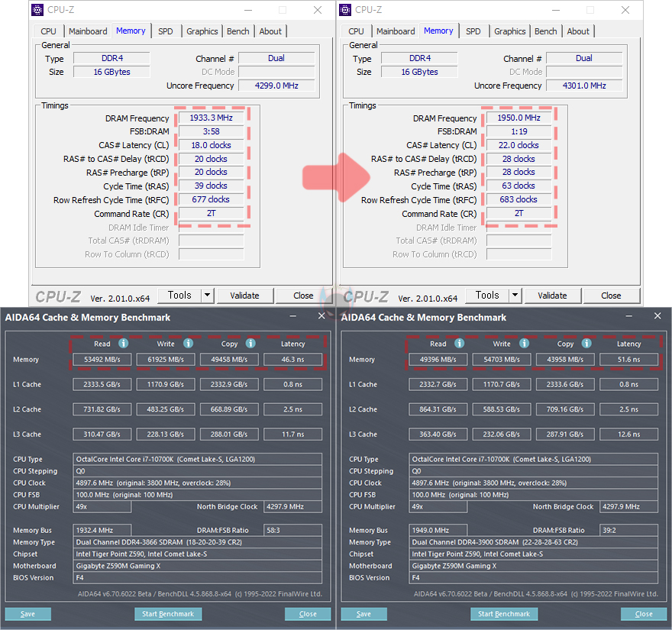Viewport: 672px width, 630px height.
Task: Click the 683 clocks tRFC value
Action: [519, 199]
